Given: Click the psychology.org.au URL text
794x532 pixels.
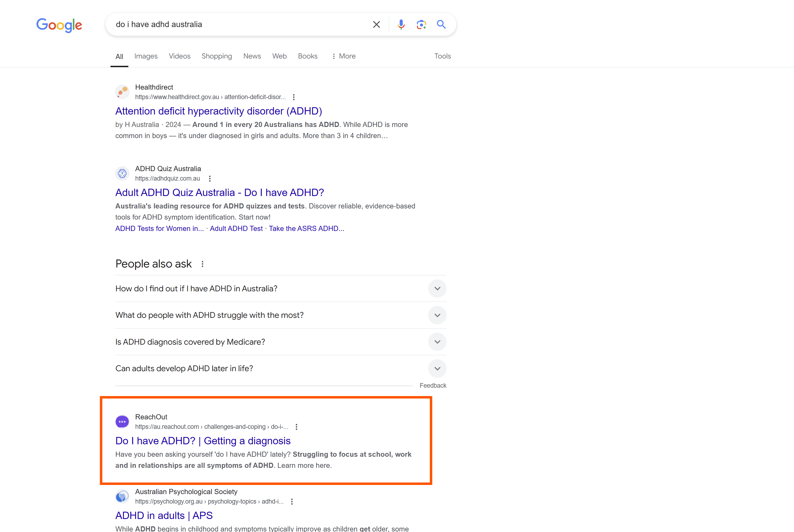Looking at the screenshot, I should pyautogui.click(x=209, y=501).
